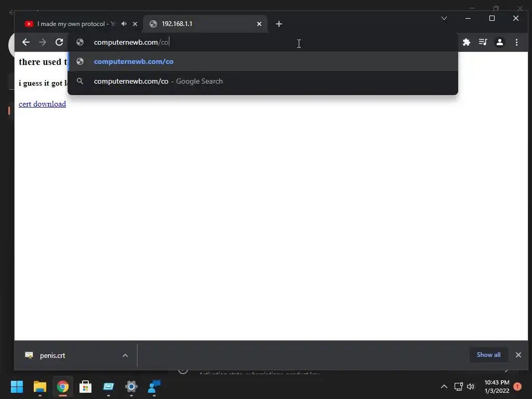Open Microsoft Store from the taskbar
This screenshot has width=532, height=399.
pos(86,387)
